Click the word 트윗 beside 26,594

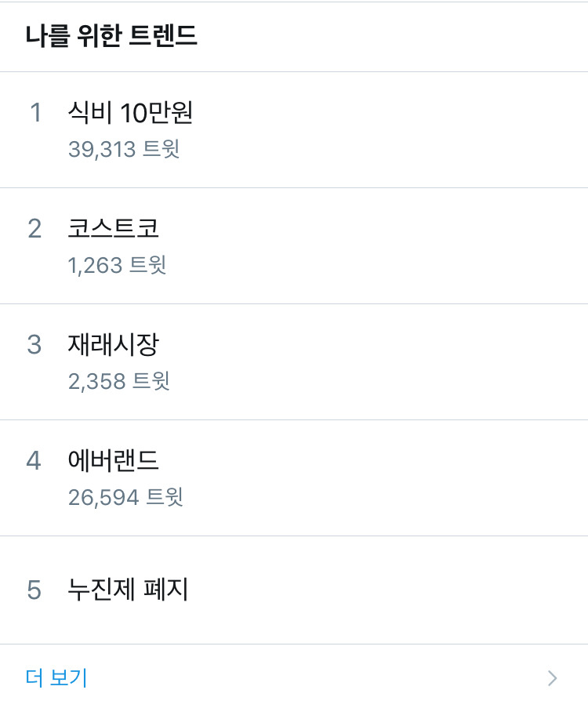165,497
